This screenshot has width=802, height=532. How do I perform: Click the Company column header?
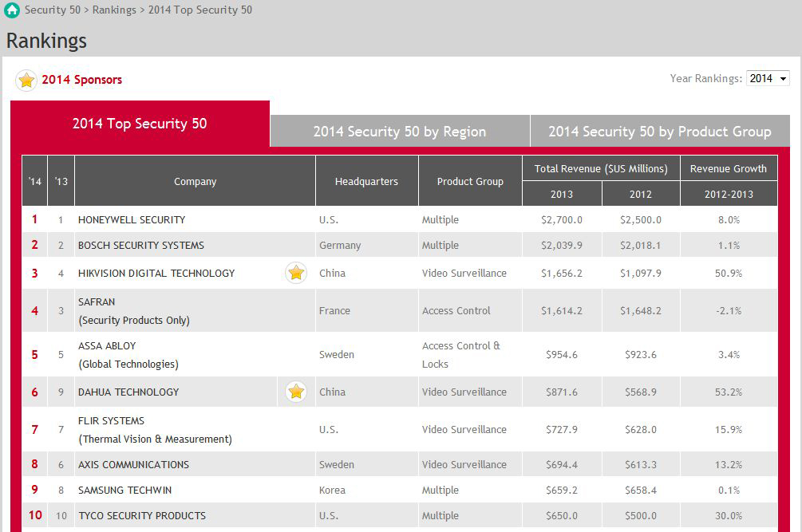tap(195, 181)
